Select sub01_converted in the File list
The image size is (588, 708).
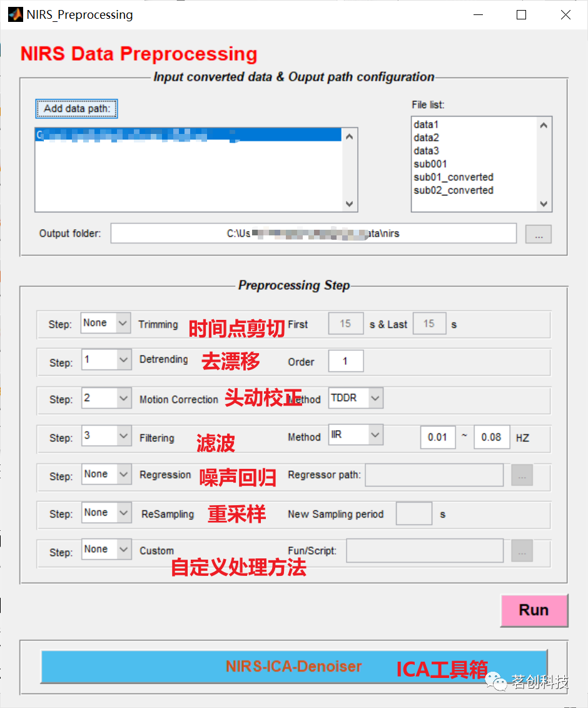(x=454, y=177)
